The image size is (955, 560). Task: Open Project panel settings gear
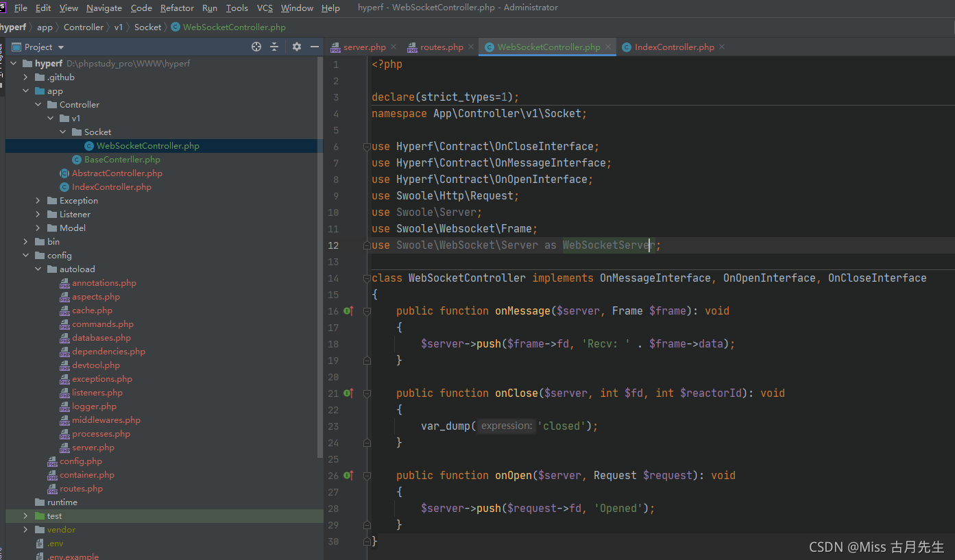(297, 47)
